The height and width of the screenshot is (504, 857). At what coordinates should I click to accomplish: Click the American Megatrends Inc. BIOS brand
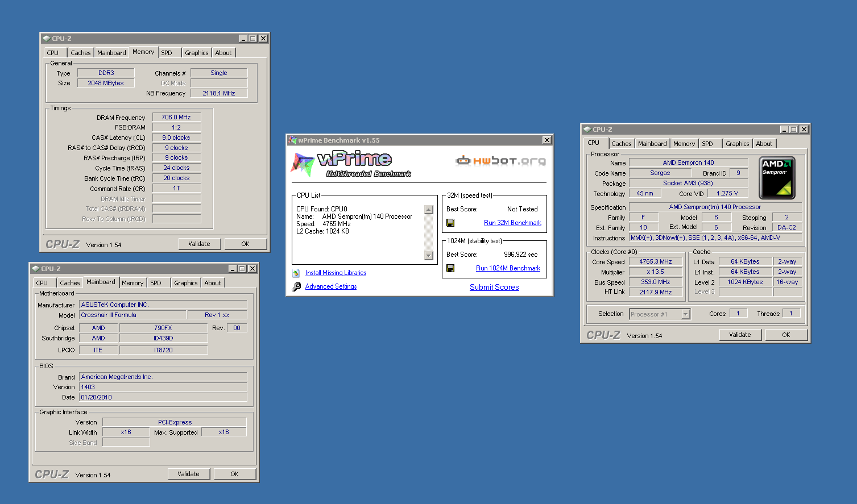(163, 377)
